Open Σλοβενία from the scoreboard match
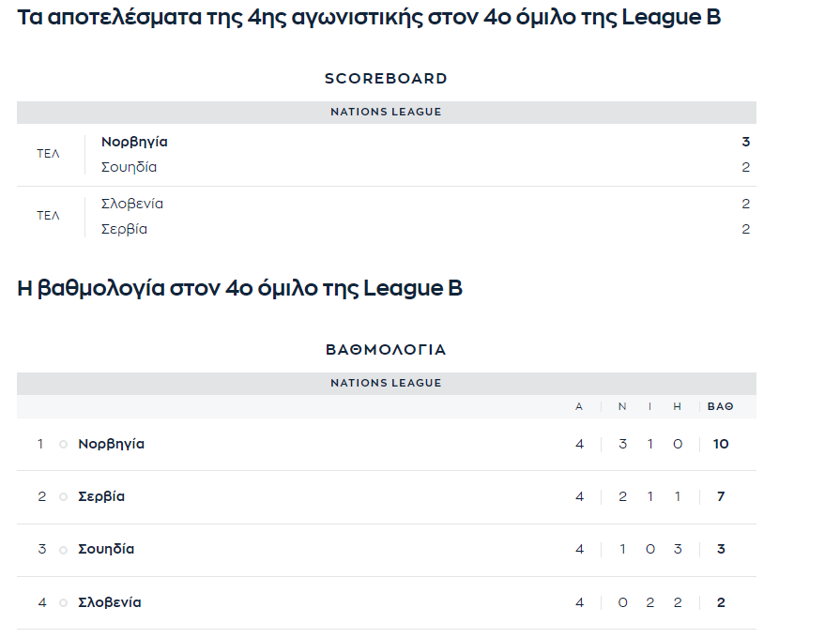The image size is (840, 638). pyautogui.click(x=132, y=204)
